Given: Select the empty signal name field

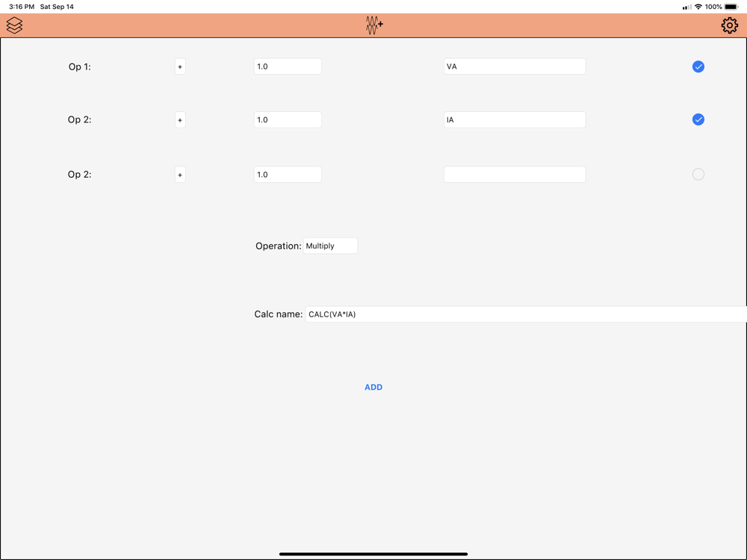Looking at the screenshot, I should tap(515, 175).
